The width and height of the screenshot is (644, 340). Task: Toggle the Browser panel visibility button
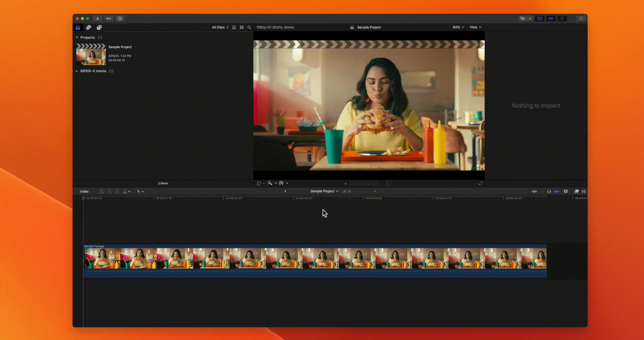(540, 19)
